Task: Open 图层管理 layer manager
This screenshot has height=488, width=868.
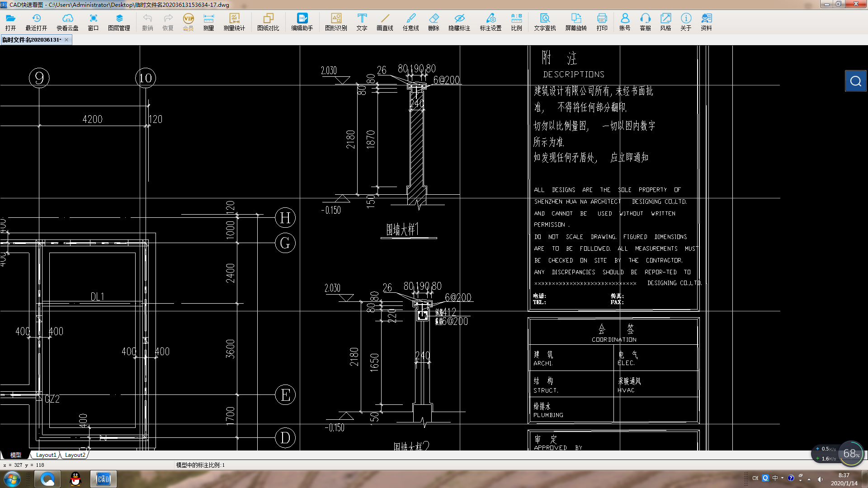Action: pyautogui.click(x=119, y=22)
